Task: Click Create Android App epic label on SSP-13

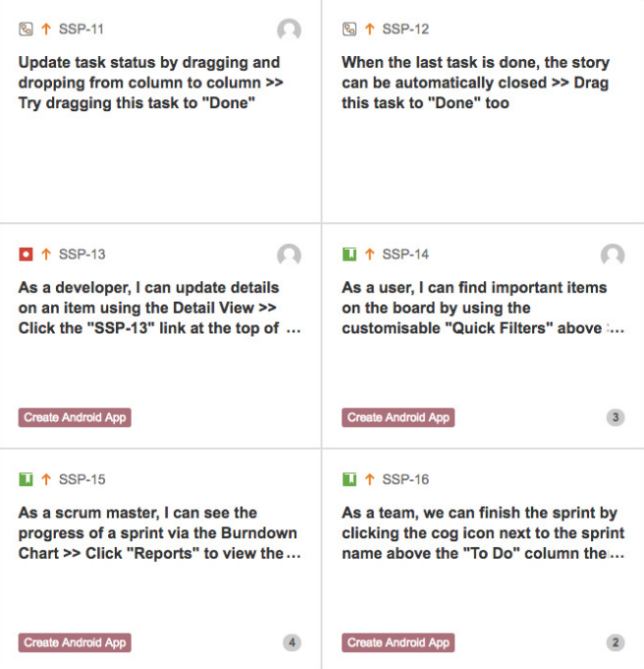Action: click(x=75, y=418)
